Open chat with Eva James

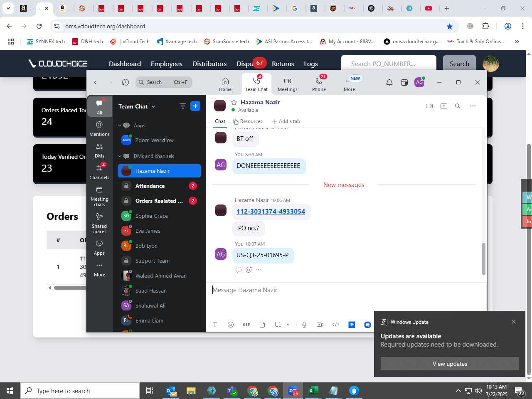point(159,231)
